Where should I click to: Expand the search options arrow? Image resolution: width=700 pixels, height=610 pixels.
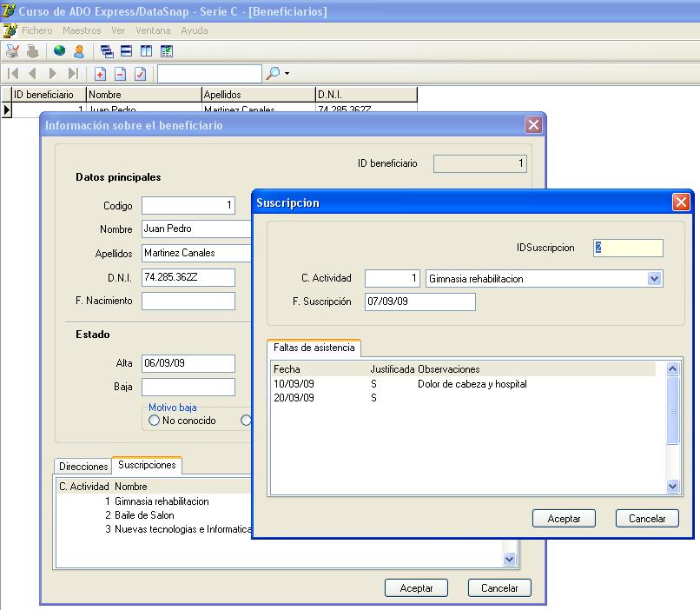click(287, 74)
